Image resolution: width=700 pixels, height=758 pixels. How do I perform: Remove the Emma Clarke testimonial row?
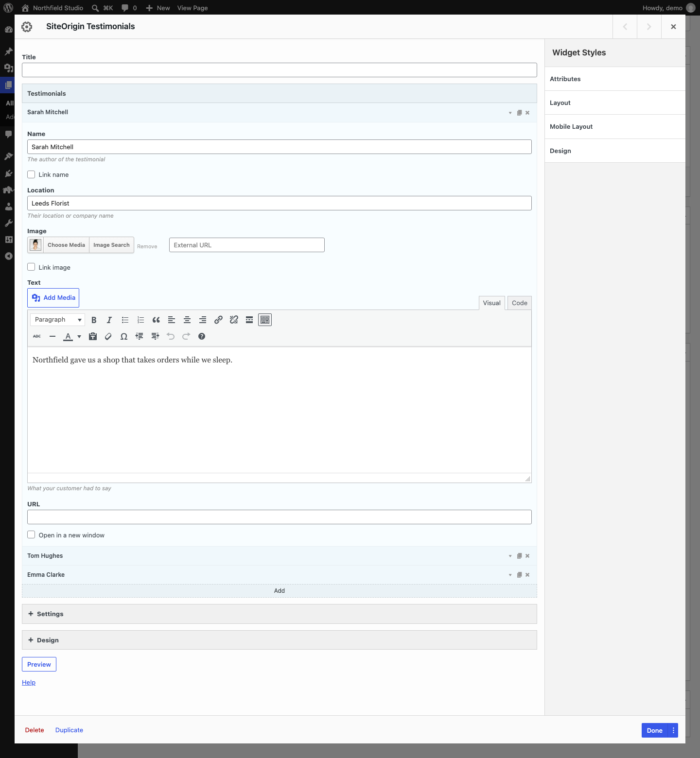[527, 575]
